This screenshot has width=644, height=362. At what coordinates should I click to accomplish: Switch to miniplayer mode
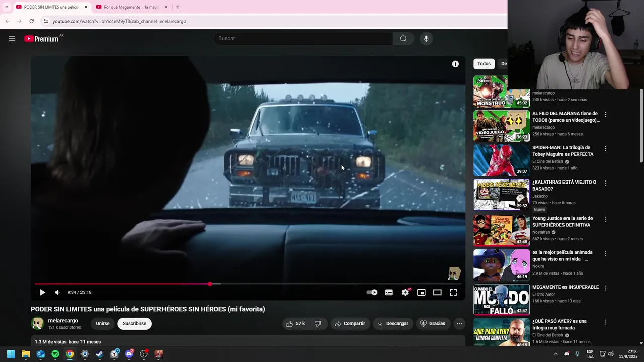click(x=421, y=292)
